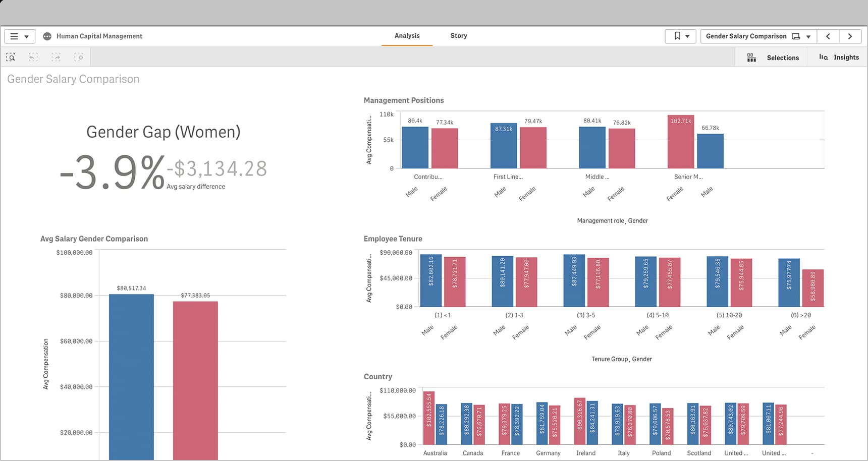The image size is (868, 461).
Task: Switch to the Analysis tab
Action: click(x=406, y=35)
